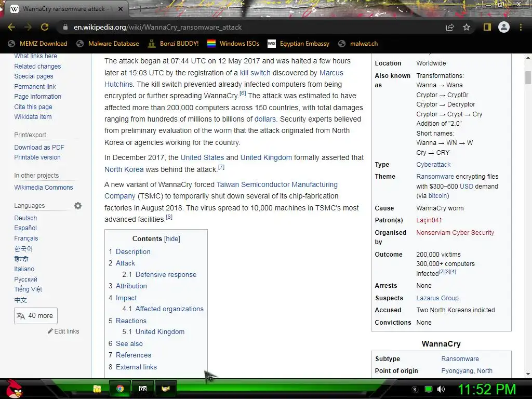The width and height of the screenshot is (532, 399).
Task: Click the volume speaker tray icon
Action: point(441,389)
